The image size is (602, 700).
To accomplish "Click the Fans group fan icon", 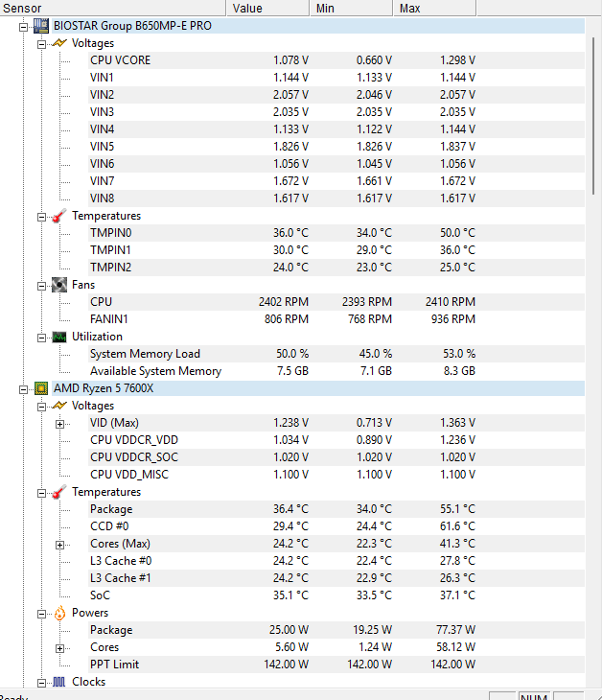I will (59, 285).
